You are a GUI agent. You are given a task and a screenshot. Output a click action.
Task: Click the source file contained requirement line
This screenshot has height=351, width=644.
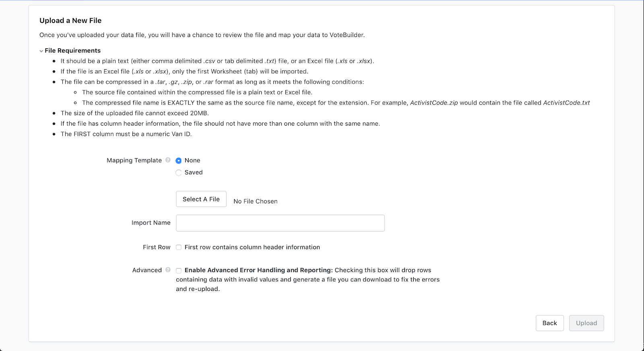197,92
